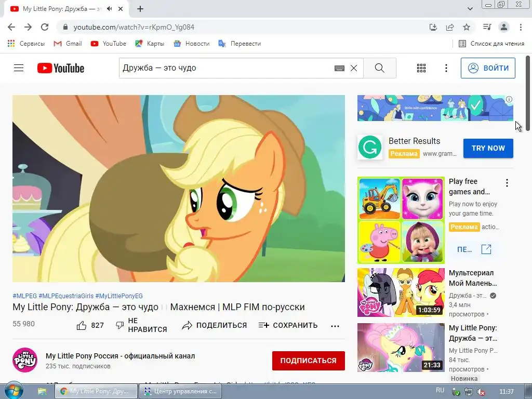
Task: Click the Grammarly banner ad image
Action: [x=435, y=108]
